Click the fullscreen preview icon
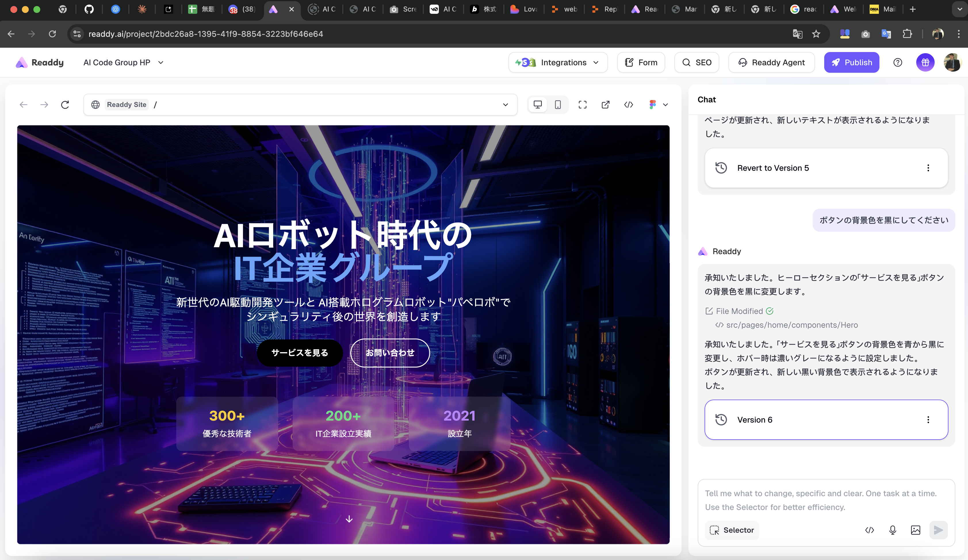This screenshot has height=560, width=968. [582, 104]
